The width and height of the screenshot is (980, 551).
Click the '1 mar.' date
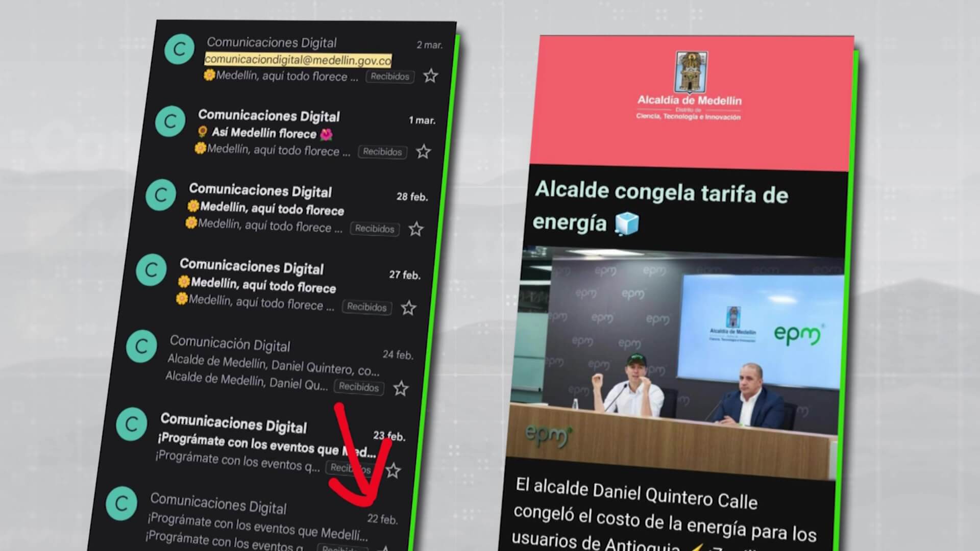click(422, 120)
